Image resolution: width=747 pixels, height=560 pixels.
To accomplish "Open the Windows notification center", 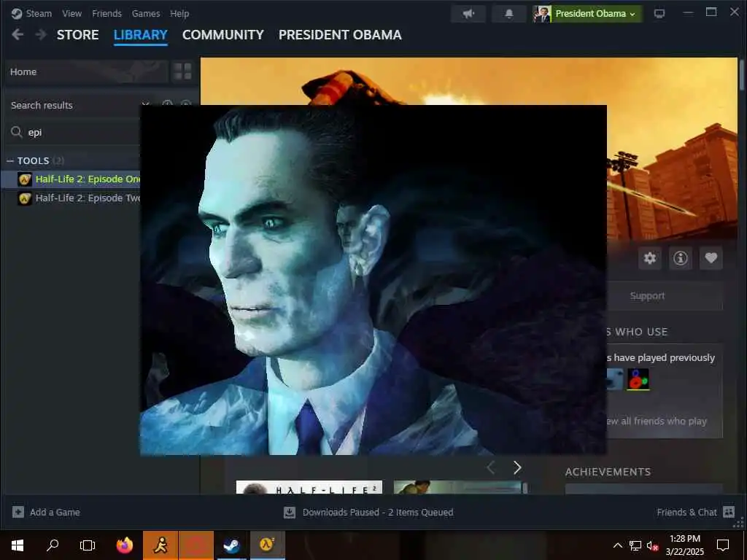I will pyautogui.click(x=723, y=545).
